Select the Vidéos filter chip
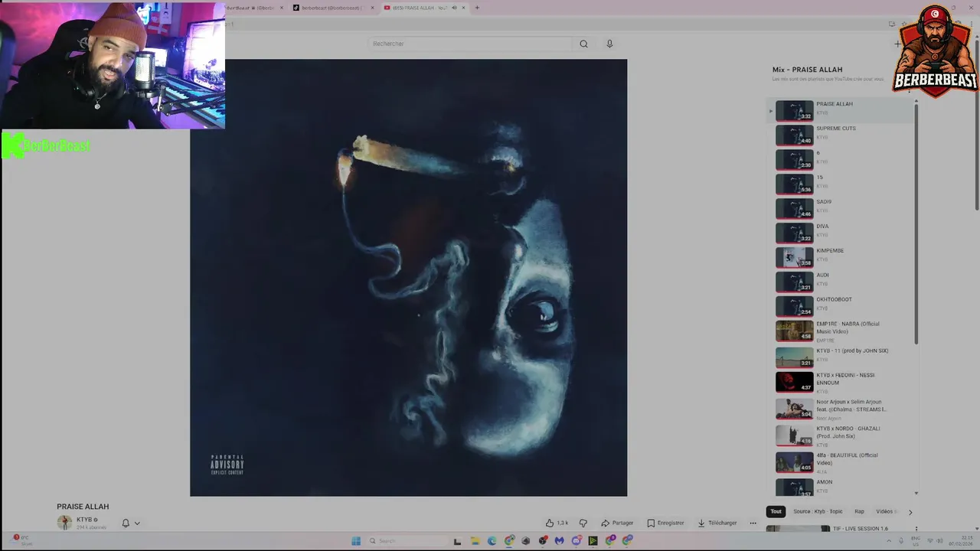 click(885, 511)
